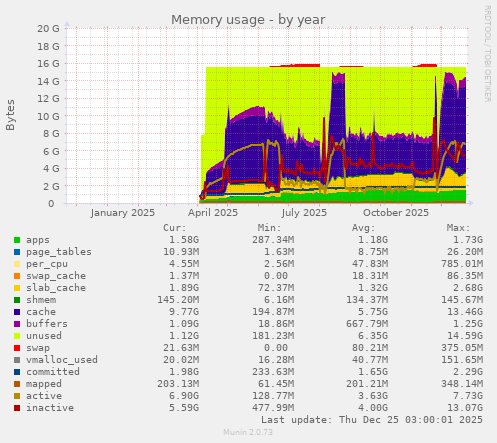Click mapped min value 61.45M
Image resolution: width=497 pixels, height=443 pixels.
click(x=276, y=384)
